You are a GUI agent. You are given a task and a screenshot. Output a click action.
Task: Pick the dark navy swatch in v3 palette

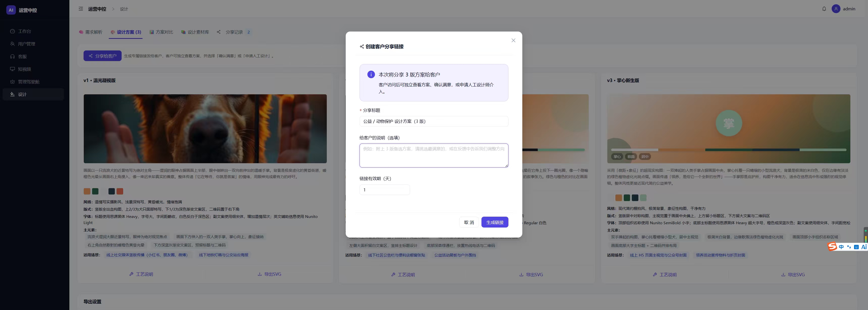click(635, 198)
